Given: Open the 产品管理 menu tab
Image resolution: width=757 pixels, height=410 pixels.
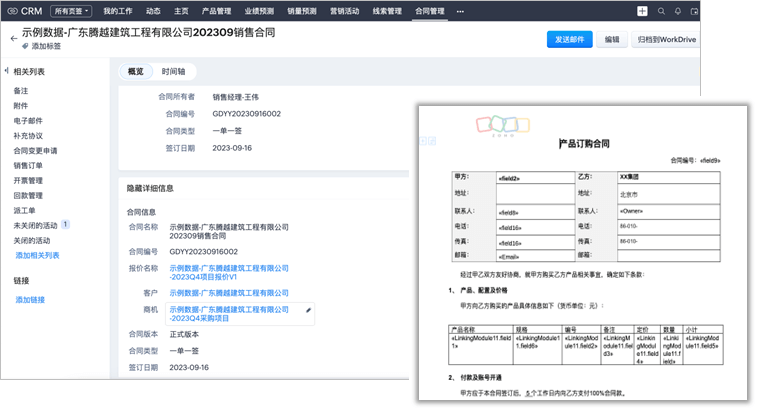Looking at the screenshot, I should 217,11.
